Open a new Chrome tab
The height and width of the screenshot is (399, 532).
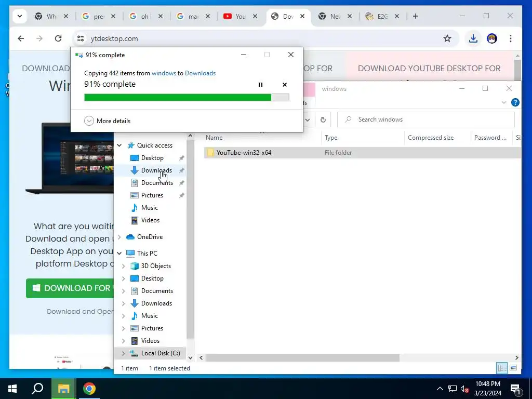pyautogui.click(x=415, y=16)
